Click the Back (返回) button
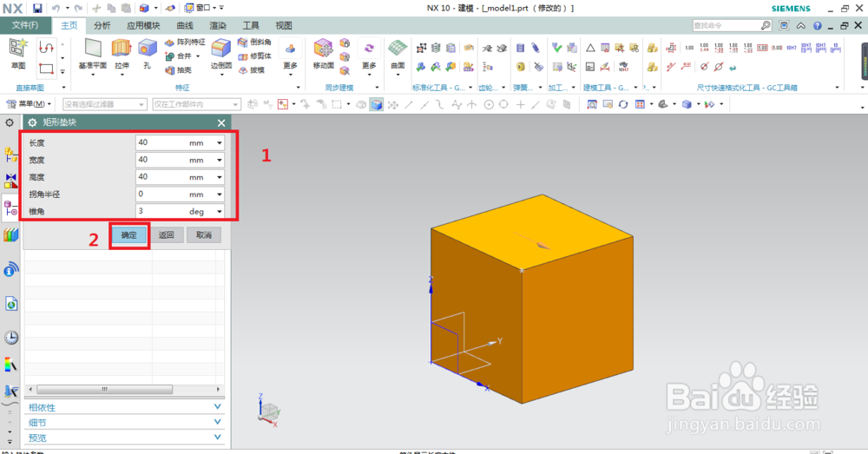Screen dimensions: 868x454 click(166, 234)
